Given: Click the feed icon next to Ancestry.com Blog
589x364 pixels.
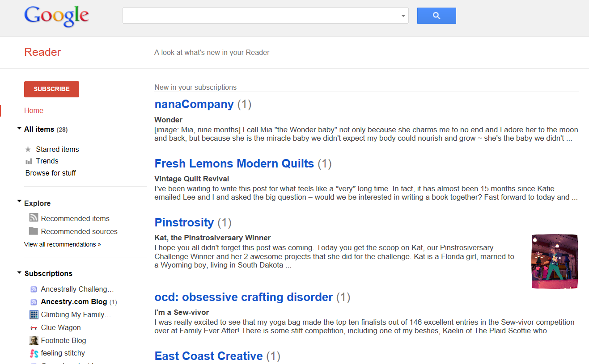Looking at the screenshot, I should click(34, 302).
